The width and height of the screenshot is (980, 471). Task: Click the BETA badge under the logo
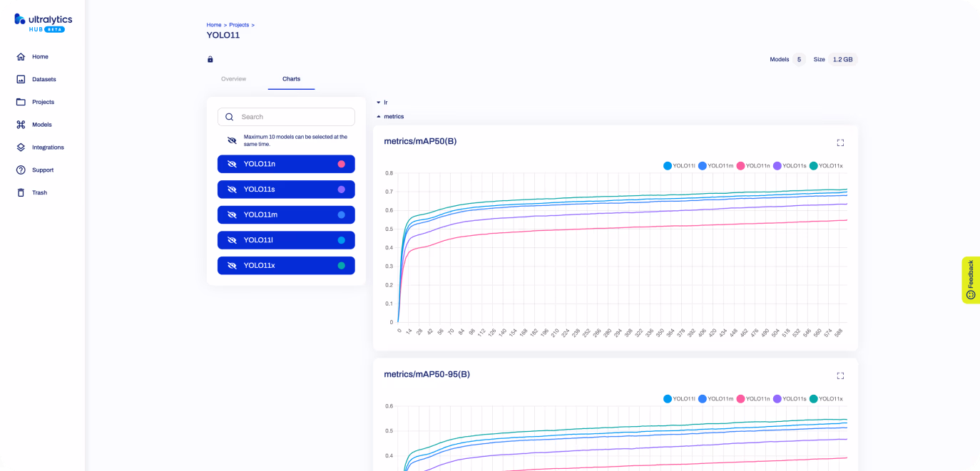(x=56, y=29)
